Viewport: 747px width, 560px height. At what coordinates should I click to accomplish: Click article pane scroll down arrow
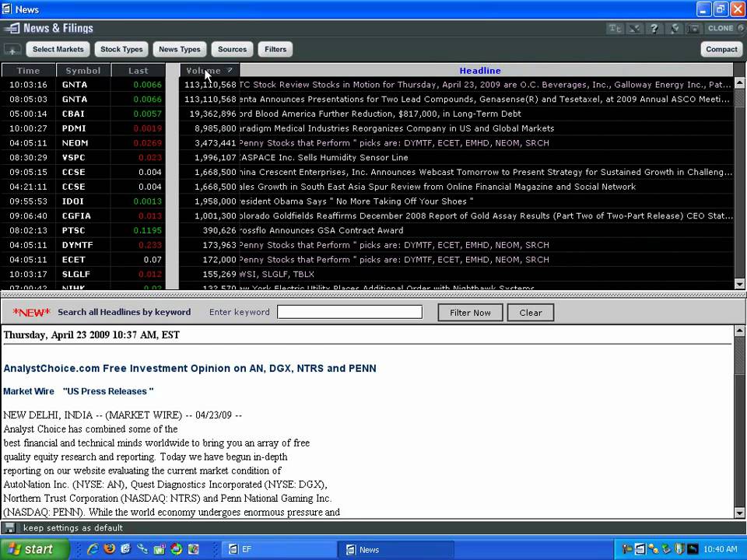[x=739, y=513]
